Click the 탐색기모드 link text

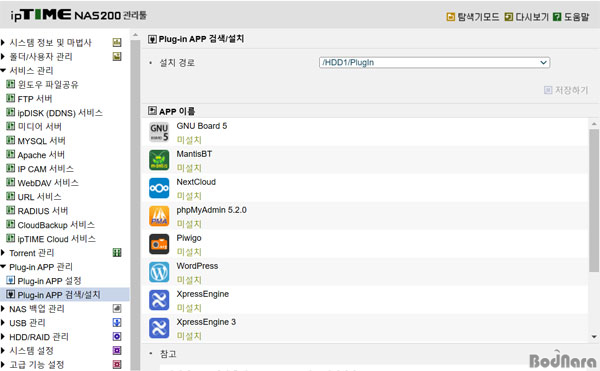pyautogui.click(x=478, y=17)
